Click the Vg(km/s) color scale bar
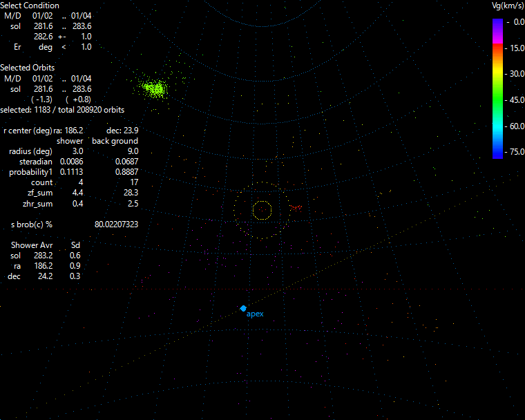Viewport: 525px width, 420px height. tap(497, 88)
